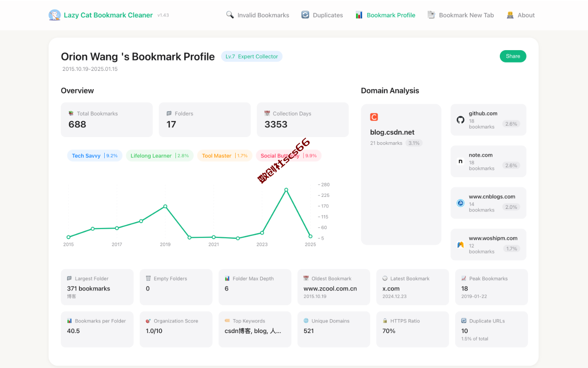Select the Social Butterfly tag
The height and width of the screenshot is (368, 588).
pos(288,155)
